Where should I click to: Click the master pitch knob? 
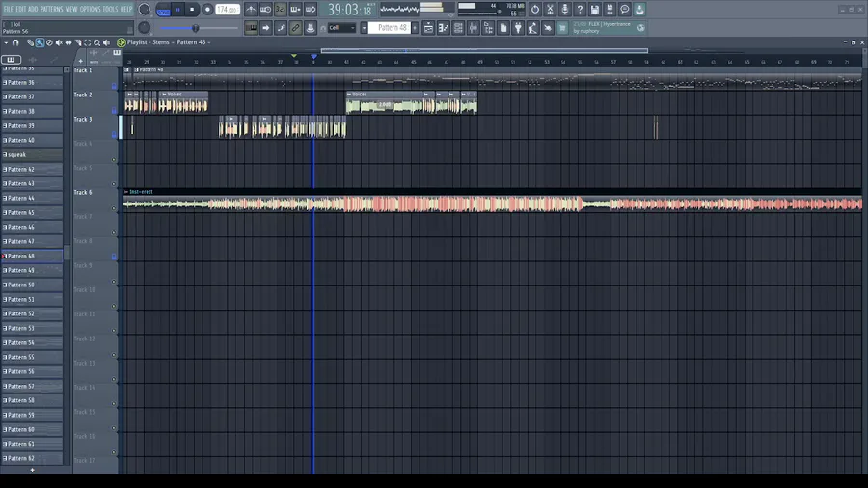coord(144,28)
